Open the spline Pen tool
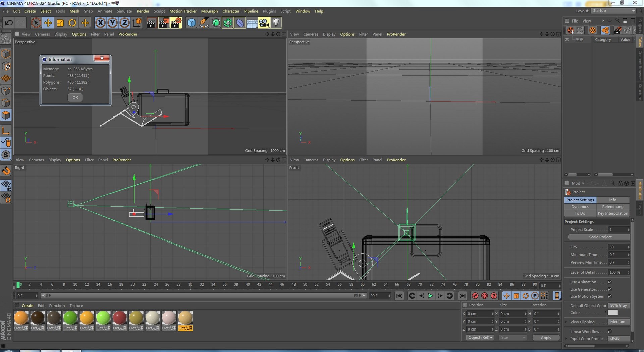The height and width of the screenshot is (352, 644). (203, 23)
